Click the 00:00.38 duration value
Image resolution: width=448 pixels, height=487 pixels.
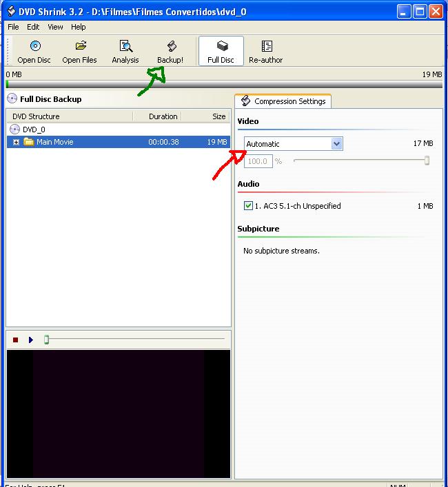tap(163, 142)
